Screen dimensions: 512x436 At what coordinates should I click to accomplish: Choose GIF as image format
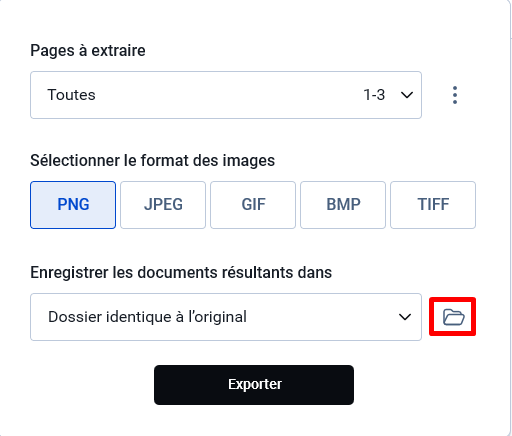click(x=253, y=205)
